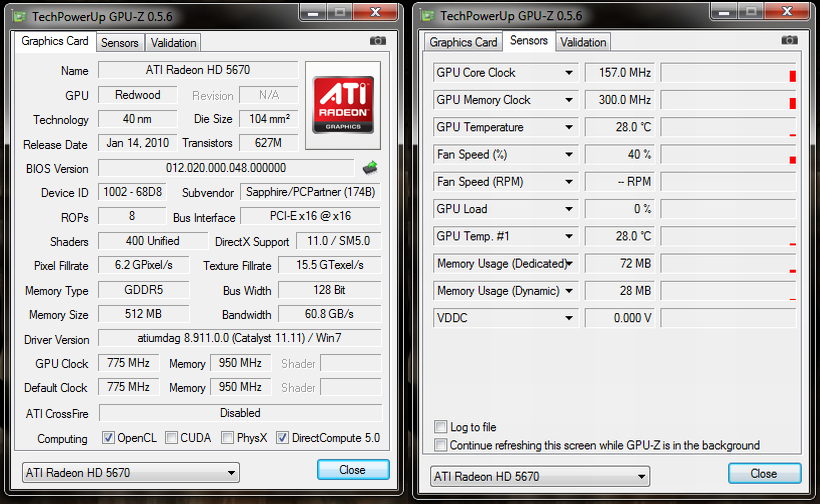Click the BIOS Version field
The image size is (820, 504).
coord(226,168)
